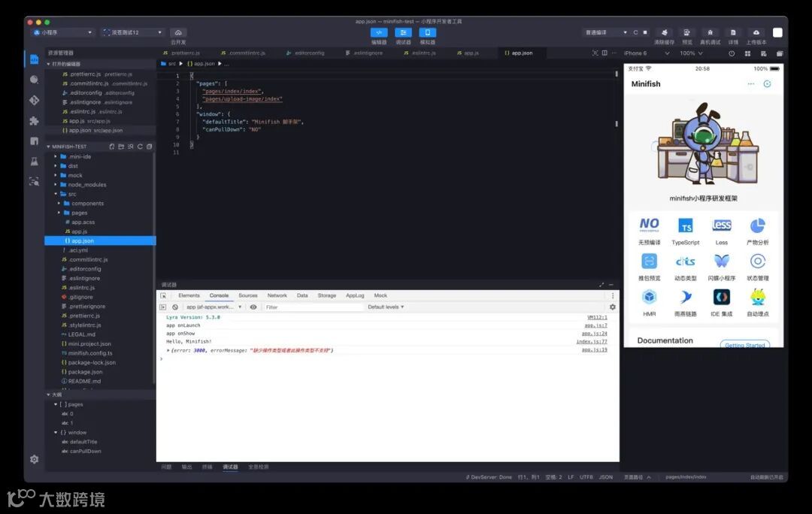812x514 pixels.
Task: Toggle the 编辑器 editor panel button
Action: (379, 36)
